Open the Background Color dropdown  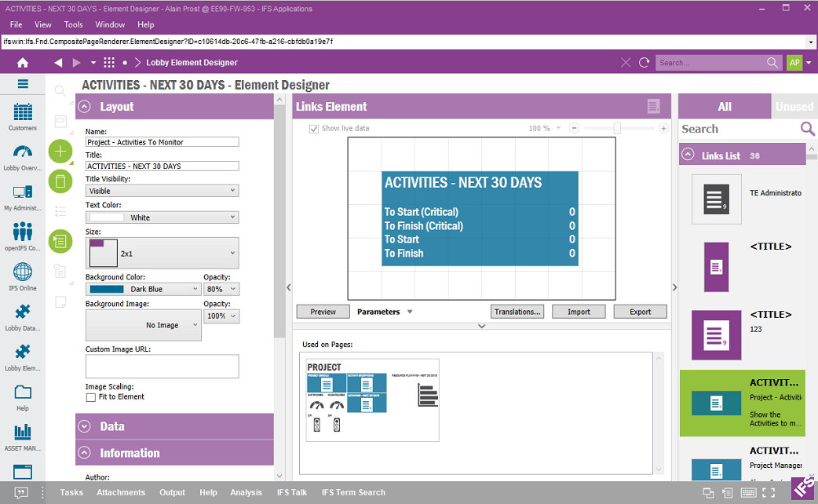point(143,289)
